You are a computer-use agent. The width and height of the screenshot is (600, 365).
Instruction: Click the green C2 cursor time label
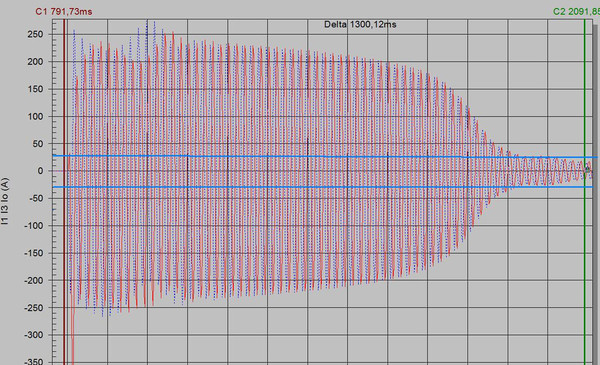pos(576,11)
